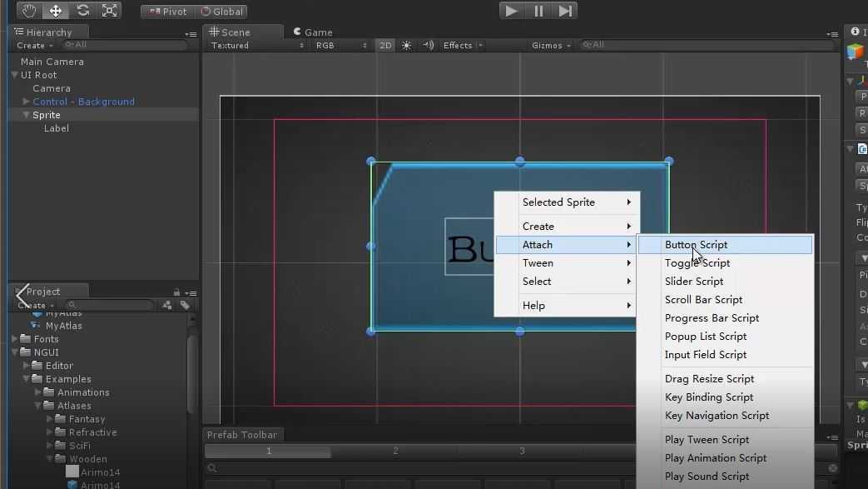Choose Key Navigation Script
This screenshot has width=868, height=489.
click(x=725, y=415)
